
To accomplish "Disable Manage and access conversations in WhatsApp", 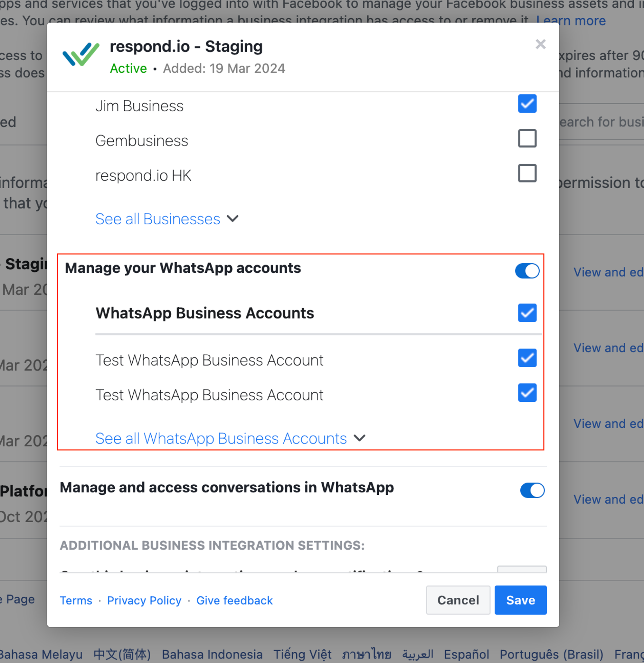I will (532, 490).
